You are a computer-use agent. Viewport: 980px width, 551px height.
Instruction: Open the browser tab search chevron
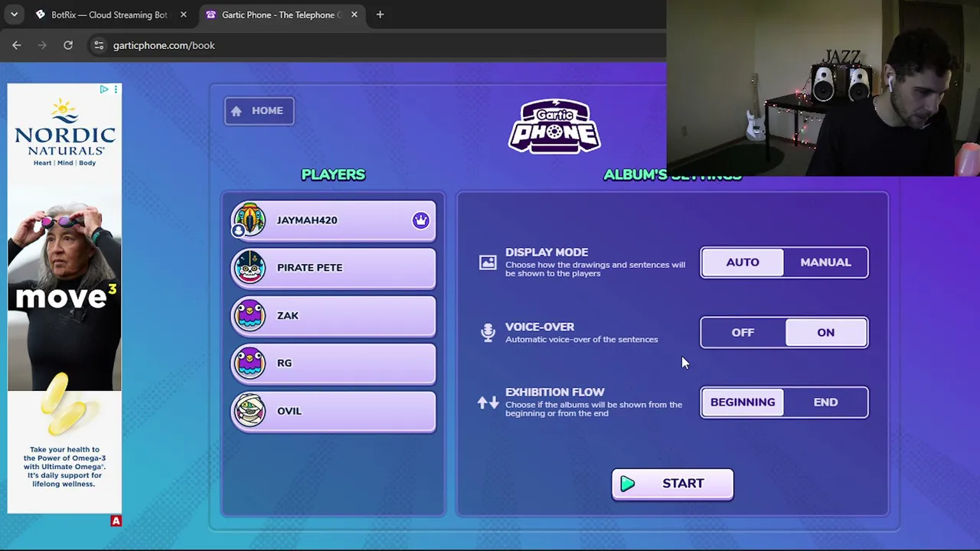tap(14, 15)
